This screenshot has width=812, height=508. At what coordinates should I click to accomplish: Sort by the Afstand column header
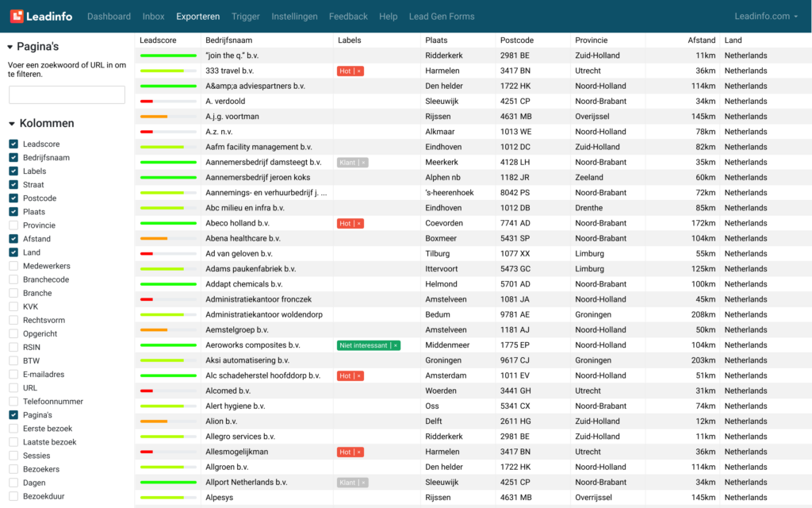coord(701,40)
